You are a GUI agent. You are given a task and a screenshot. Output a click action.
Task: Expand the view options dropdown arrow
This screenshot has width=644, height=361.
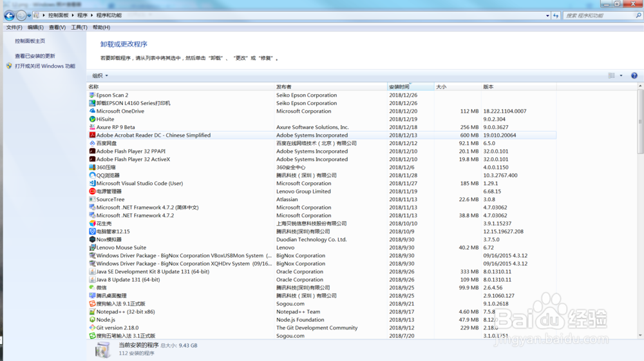coord(621,75)
